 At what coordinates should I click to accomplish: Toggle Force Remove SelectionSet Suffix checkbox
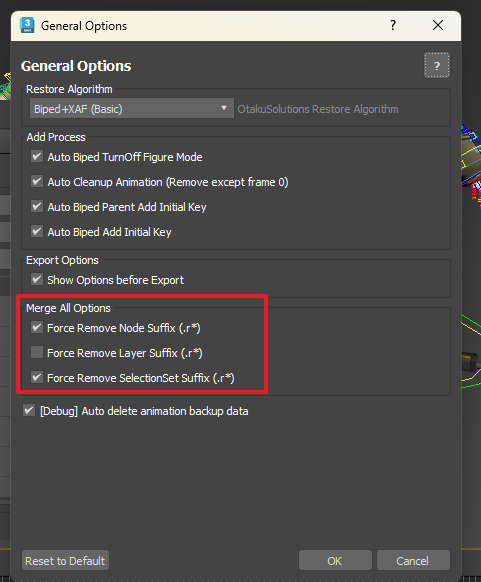point(37,377)
